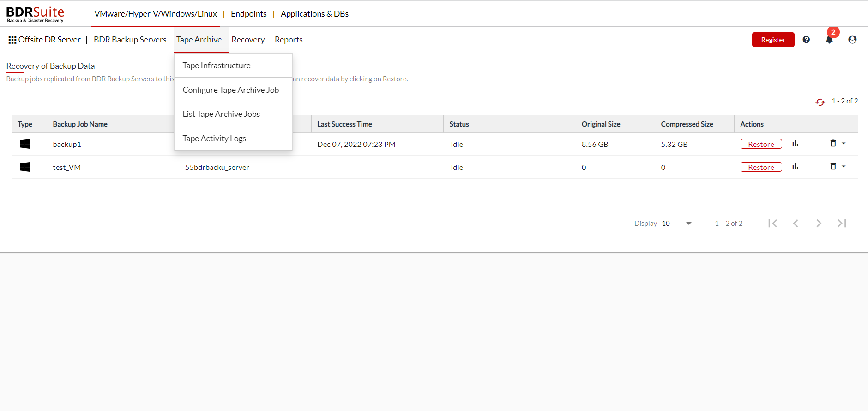Viewport: 868px width, 411px height.
Task: View the report chart icon for test_VM
Action: coord(795,167)
